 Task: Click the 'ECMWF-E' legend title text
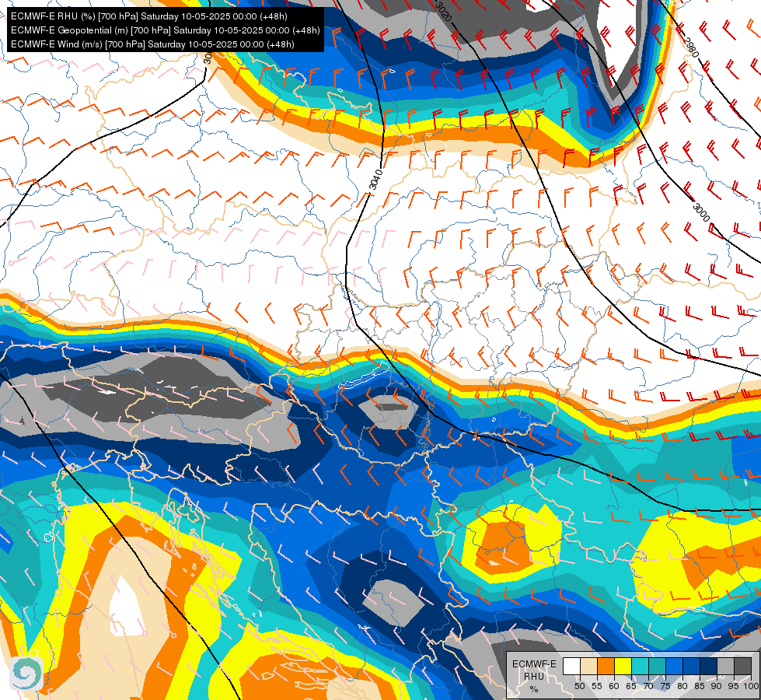coord(534,664)
